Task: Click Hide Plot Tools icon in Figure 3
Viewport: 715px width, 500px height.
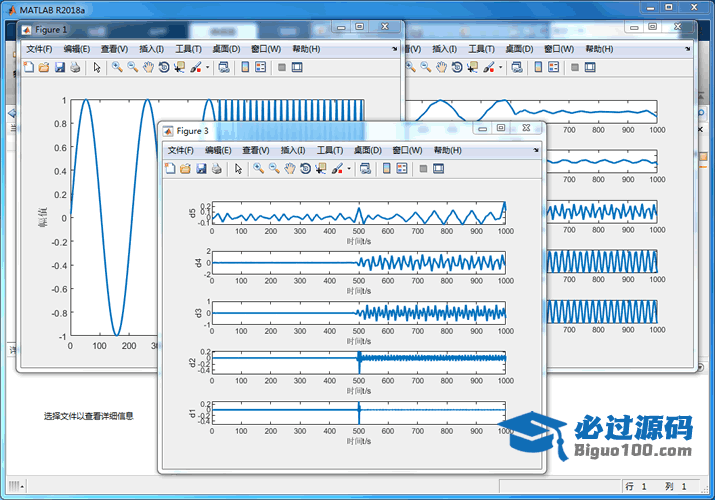Action: (423, 169)
